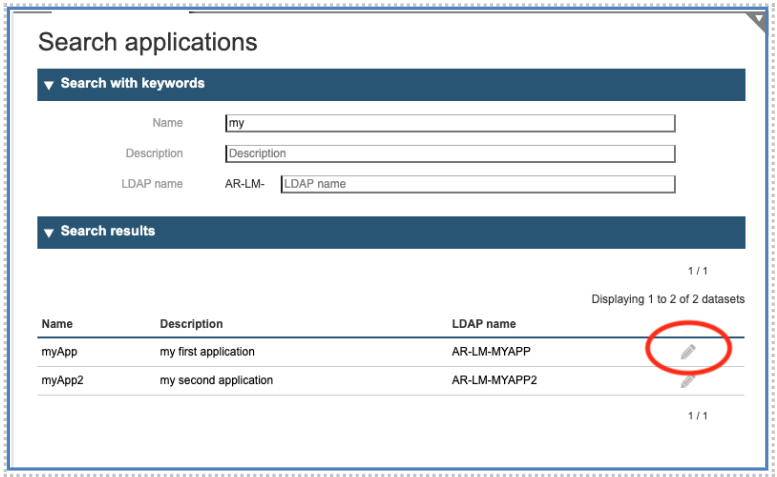Focus the Name input containing 'my'
This screenshot has height=477, width=777.
pyautogui.click(x=450, y=123)
